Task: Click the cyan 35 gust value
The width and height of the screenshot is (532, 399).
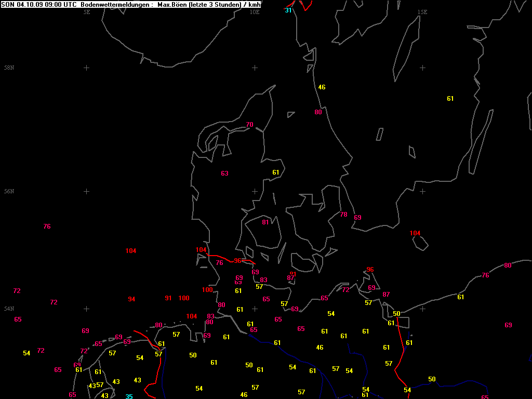Action: 129,397
